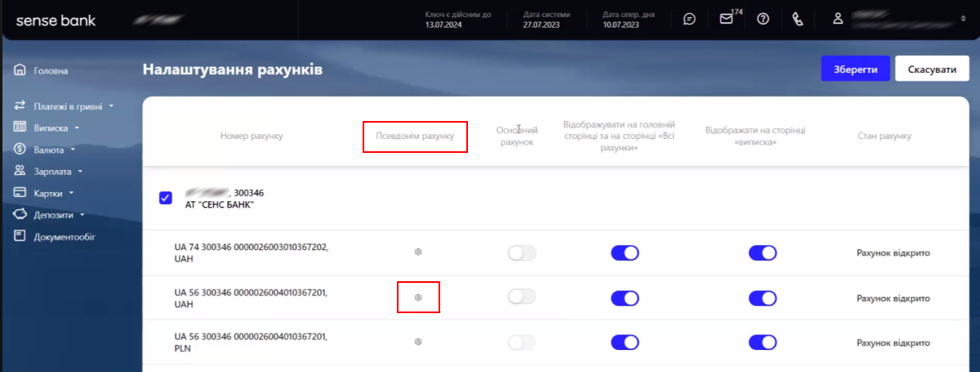Expand the Валюта dropdown menu
Screen dimensions: 980x372
45,150
